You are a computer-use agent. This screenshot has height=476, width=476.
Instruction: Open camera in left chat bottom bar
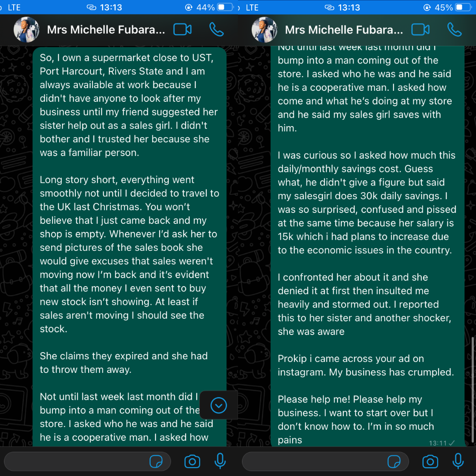[x=192, y=461]
